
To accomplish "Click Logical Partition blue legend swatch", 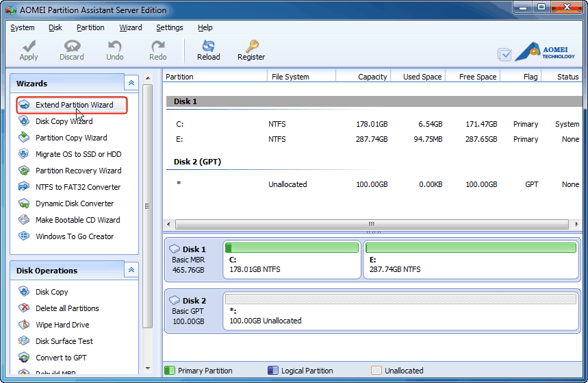I will pyautogui.click(x=273, y=371).
